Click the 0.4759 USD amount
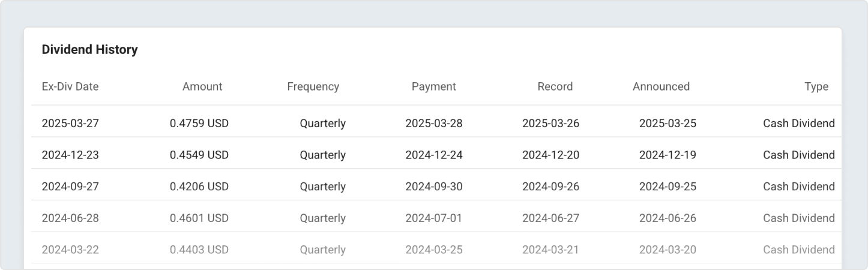Image resolution: width=868 pixels, height=270 pixels. [x=199, y=124]
